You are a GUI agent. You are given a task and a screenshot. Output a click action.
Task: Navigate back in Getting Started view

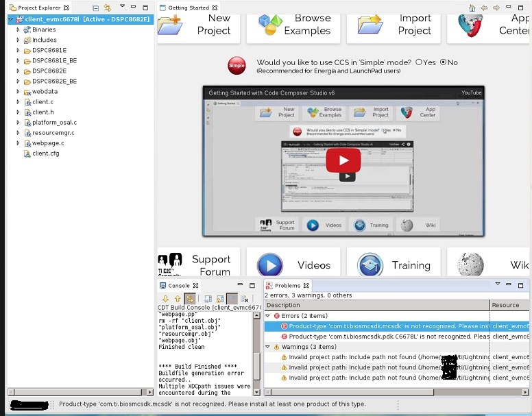click(484, 8)
